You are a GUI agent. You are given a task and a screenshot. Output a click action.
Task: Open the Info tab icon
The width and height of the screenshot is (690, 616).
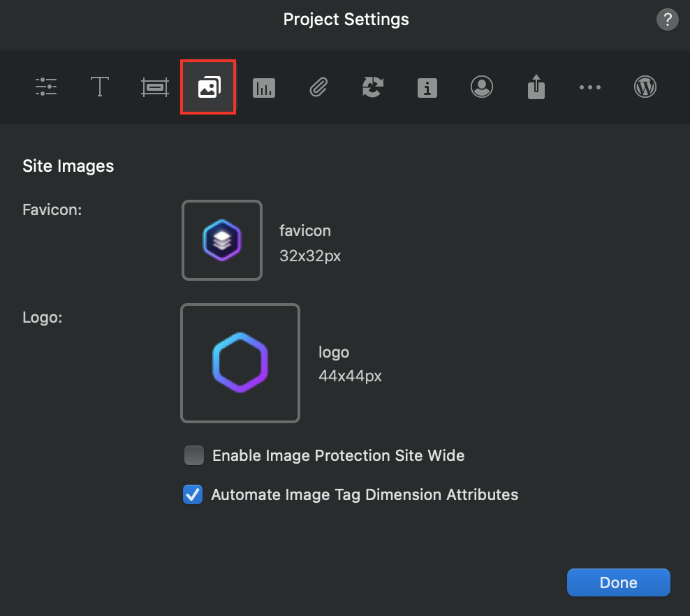tap(427, 87)
